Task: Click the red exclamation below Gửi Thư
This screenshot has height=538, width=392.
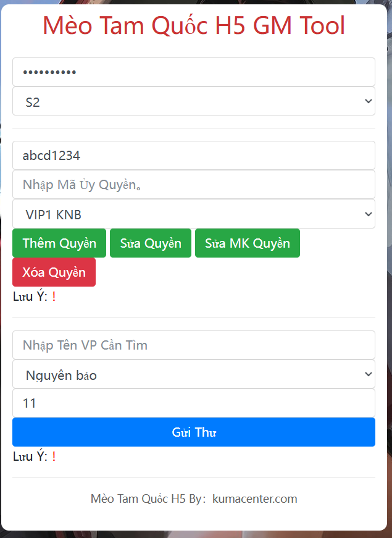Action: 54,456
